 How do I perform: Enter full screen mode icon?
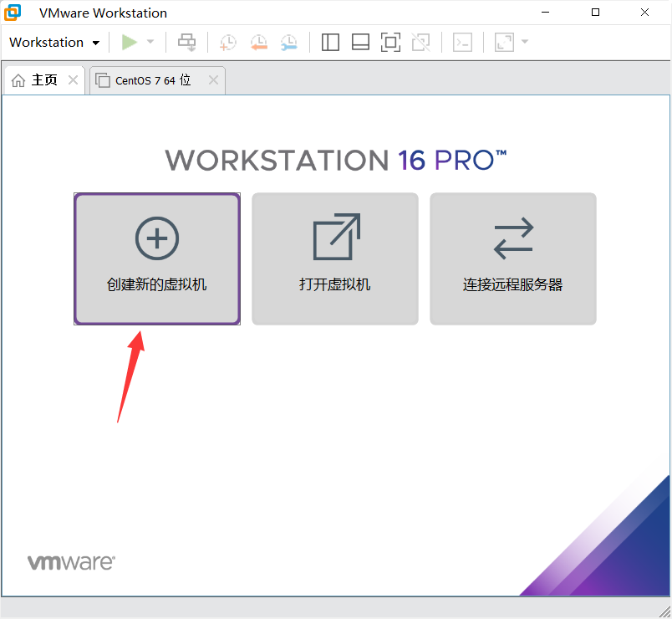click(x=390, y=42)
